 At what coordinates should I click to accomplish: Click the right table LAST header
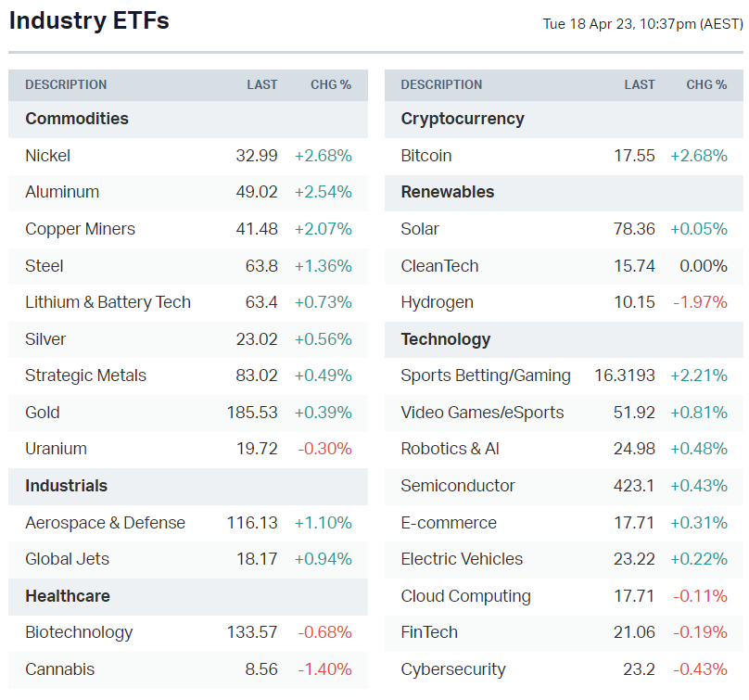coord(640,84)
